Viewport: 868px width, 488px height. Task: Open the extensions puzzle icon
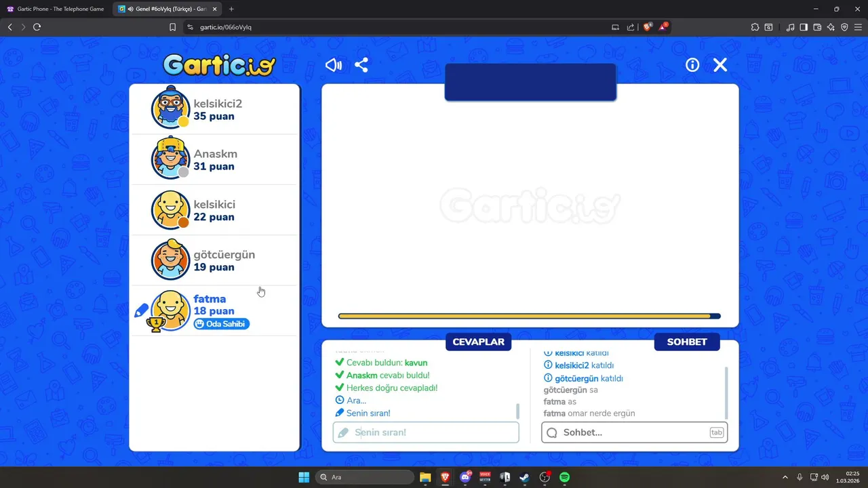click(x=755, y=27)
